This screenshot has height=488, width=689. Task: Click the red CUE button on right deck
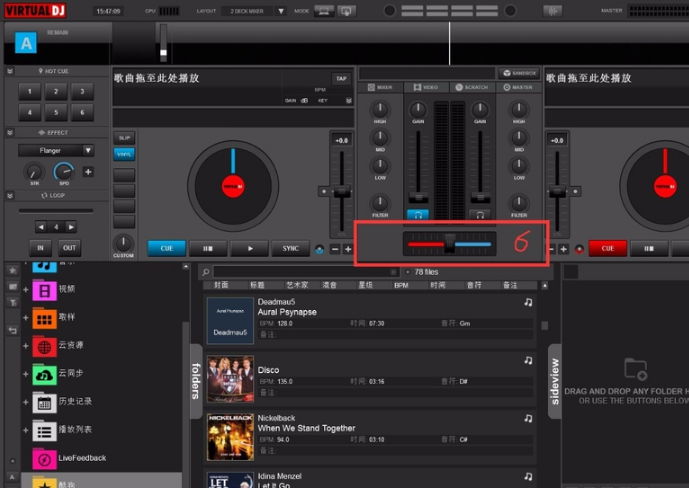(608, 248)
